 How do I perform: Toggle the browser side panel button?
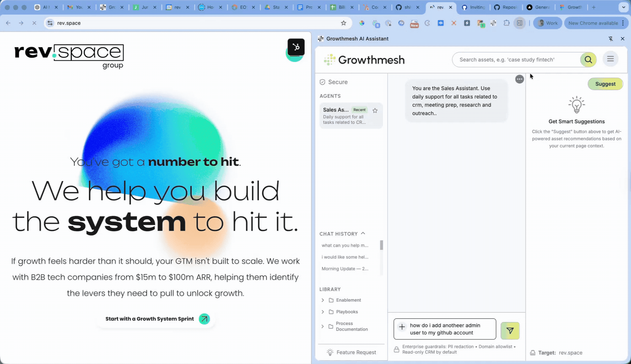coord(520,23)
